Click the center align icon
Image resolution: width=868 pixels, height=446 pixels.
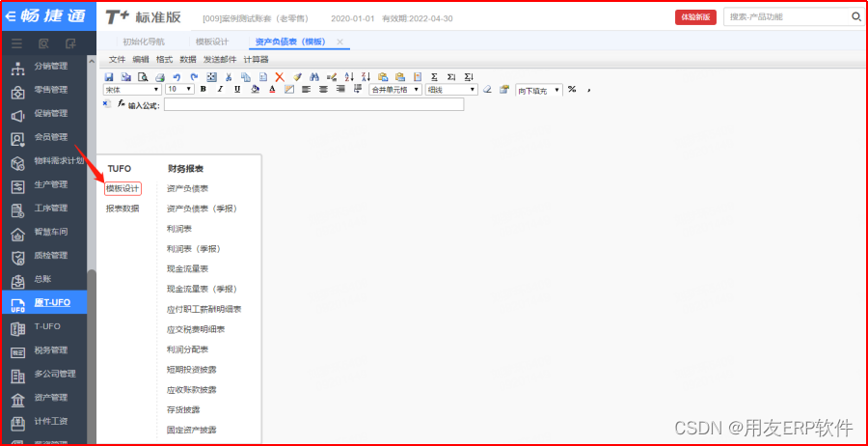click(323, 89)
